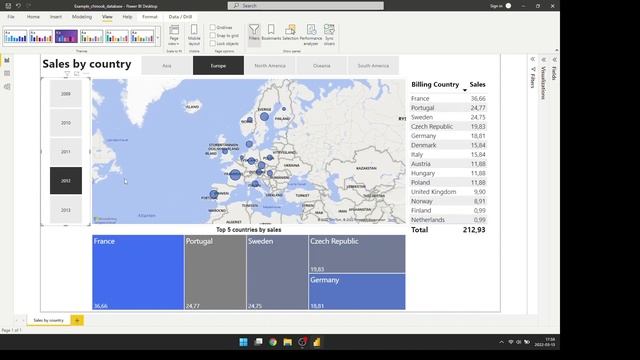
Task: Click the search box in title bar
Action: 306,6
